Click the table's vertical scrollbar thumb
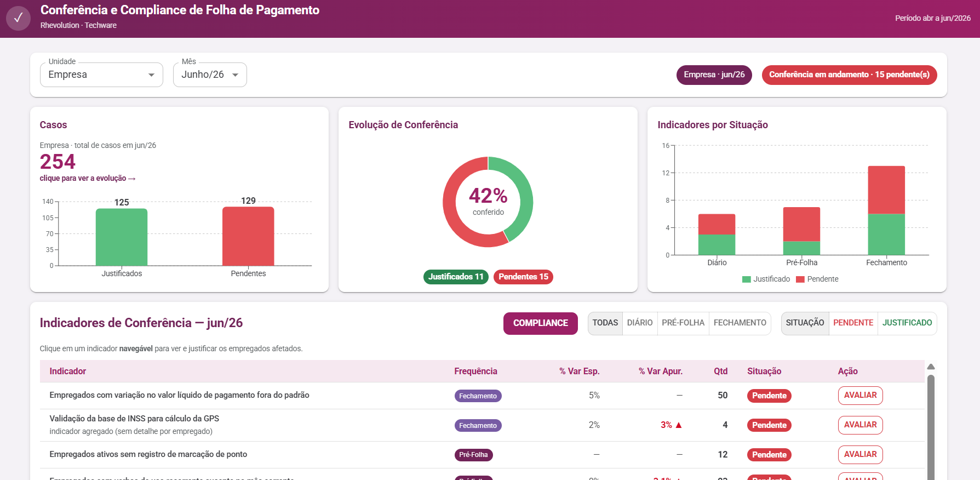The width and height of the screenshot is (980, 480). coord(931,427)
